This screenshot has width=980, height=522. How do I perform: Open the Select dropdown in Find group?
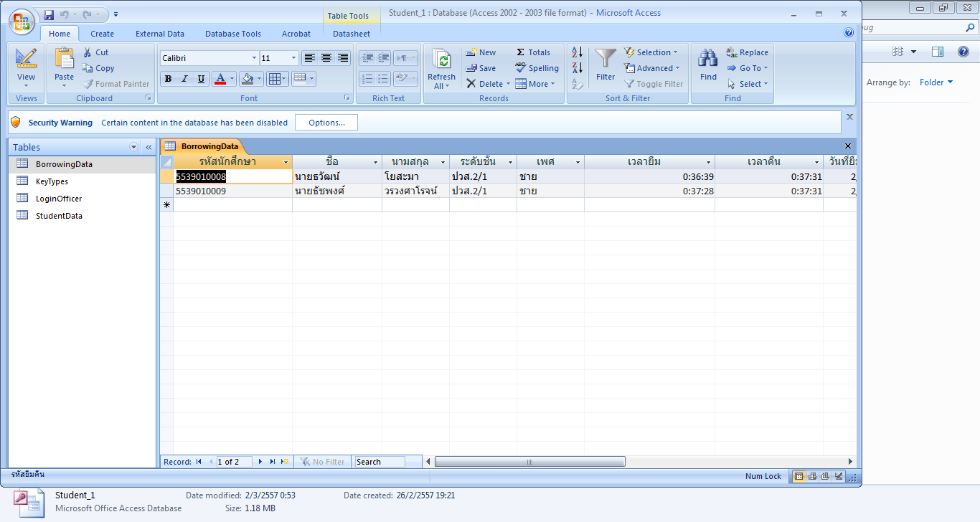pos(747,84)
